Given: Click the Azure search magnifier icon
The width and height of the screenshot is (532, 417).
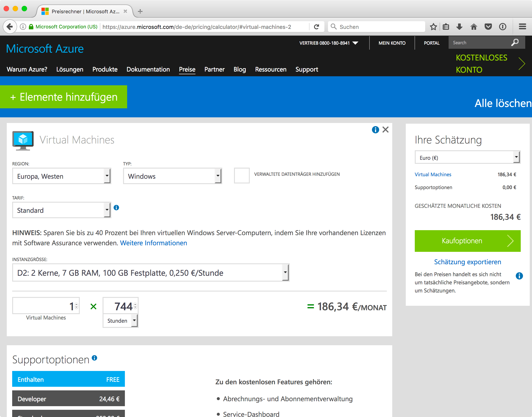Looking at the screenshot, I should pyautogui.click(x=515, y=42).
